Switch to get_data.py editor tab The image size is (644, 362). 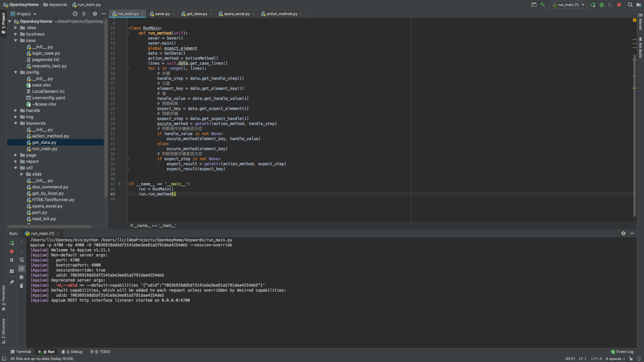(x=197, y=14)
